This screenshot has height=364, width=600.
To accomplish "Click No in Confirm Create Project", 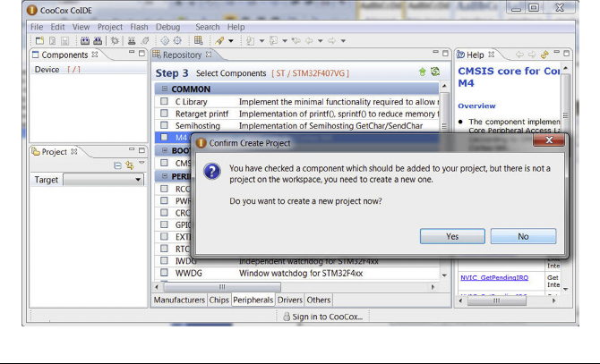I will coord(523,236).
